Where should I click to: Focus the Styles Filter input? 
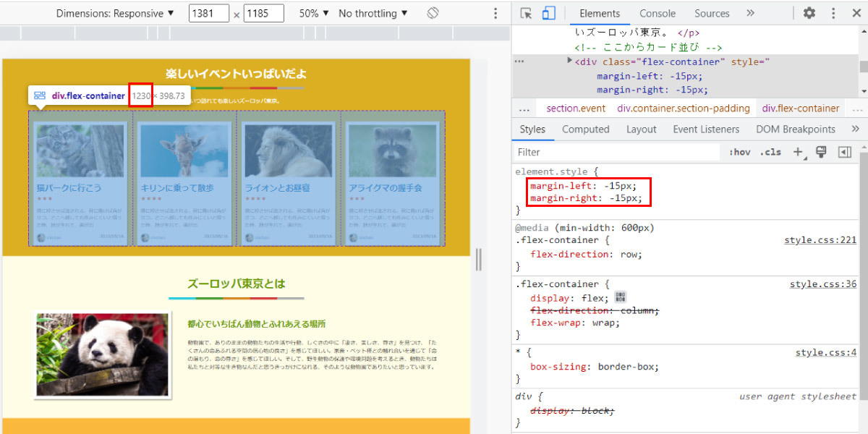click(618, 152)
